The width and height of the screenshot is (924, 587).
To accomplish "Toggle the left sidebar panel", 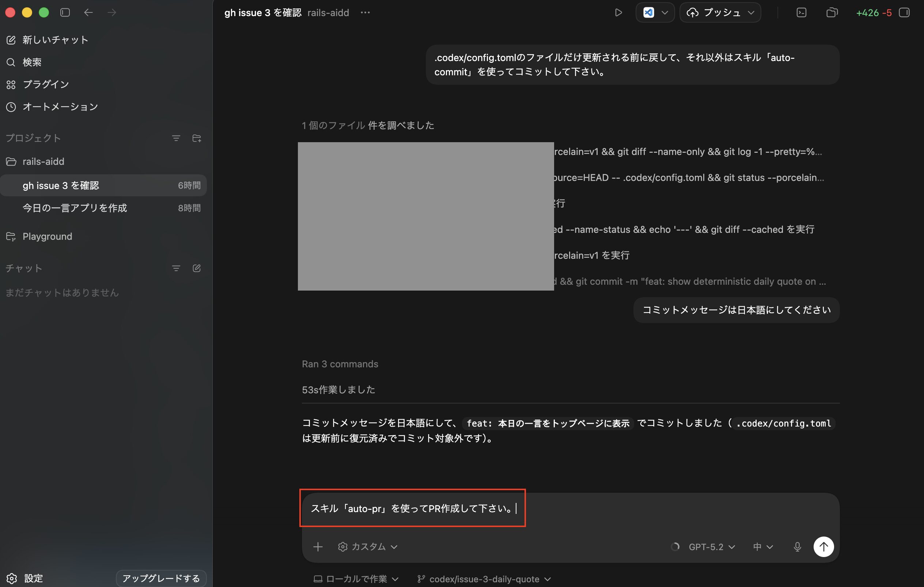I will pos(65,13).
